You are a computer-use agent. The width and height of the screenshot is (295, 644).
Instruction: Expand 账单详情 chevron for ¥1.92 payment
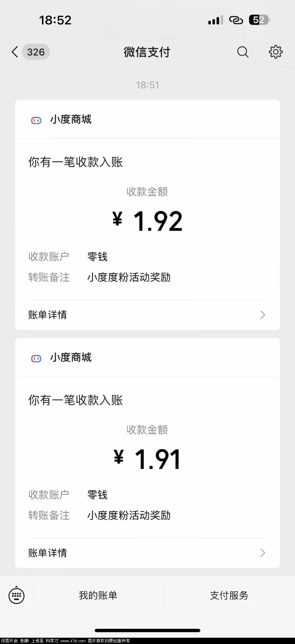pos(263,315)
